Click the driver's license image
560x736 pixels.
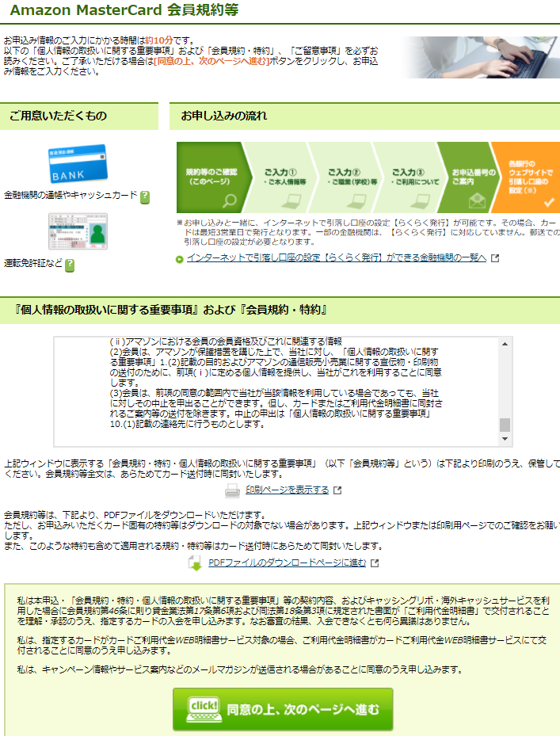coord(78,231)
